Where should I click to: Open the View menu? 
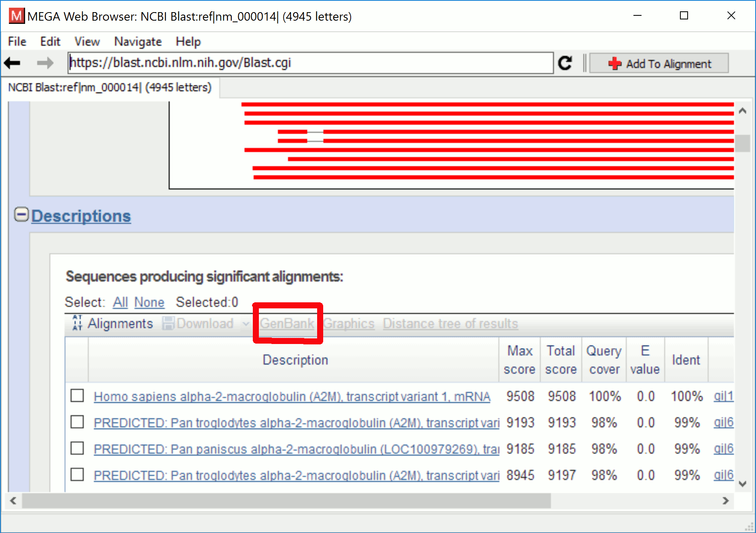(87, 41)
